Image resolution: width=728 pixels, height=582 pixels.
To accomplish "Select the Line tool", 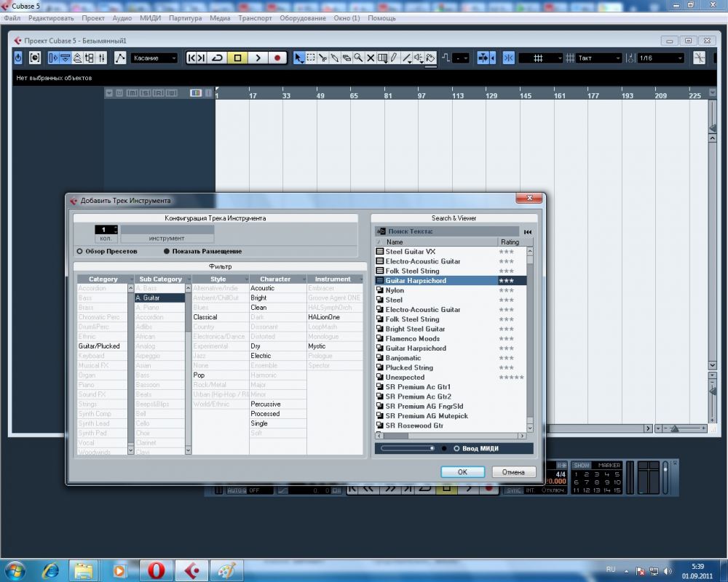I will pyautogui.click(x=406, y=58).
